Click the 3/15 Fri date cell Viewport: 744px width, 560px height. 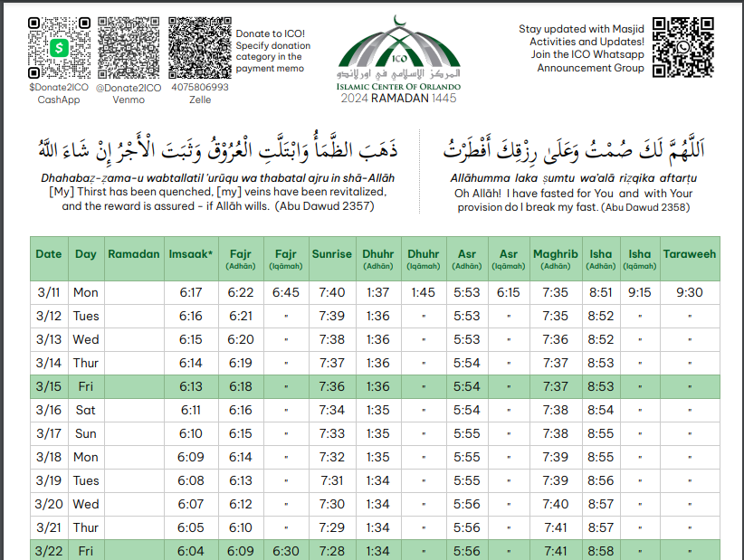49,387
